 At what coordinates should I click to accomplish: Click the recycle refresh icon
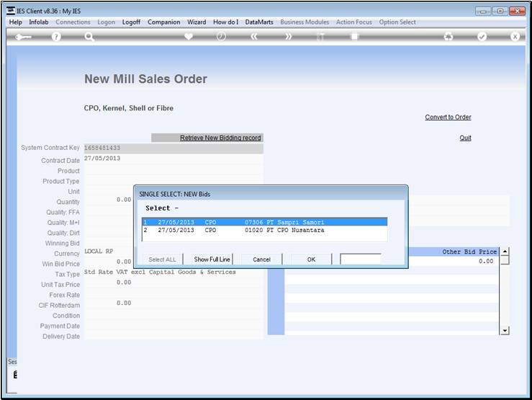pos(448,37)
